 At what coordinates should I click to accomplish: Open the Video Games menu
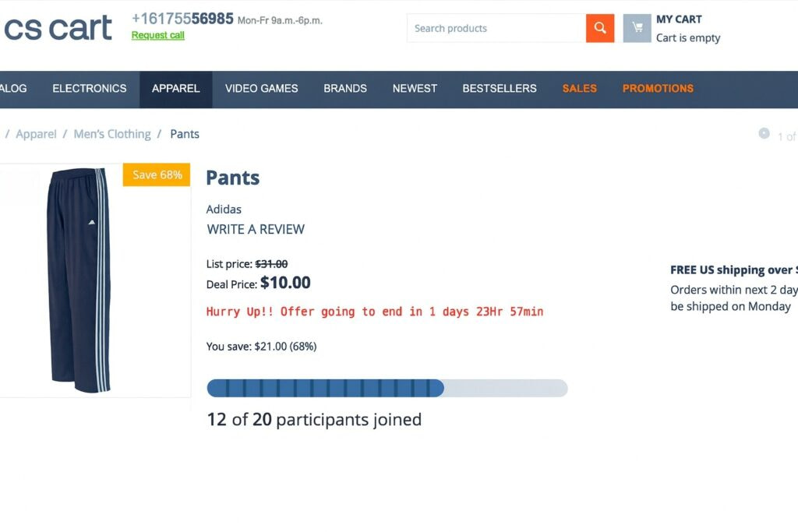[262, 89]
